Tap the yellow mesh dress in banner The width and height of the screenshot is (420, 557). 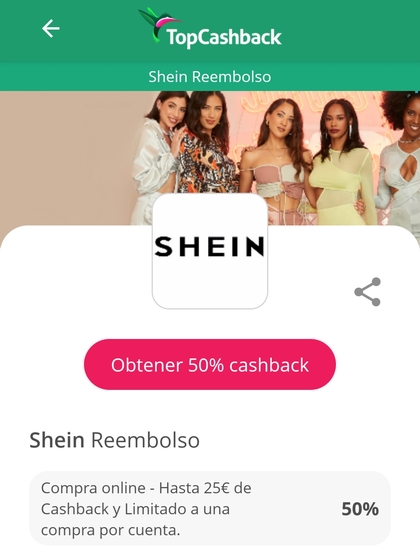(x=343, y=185)
